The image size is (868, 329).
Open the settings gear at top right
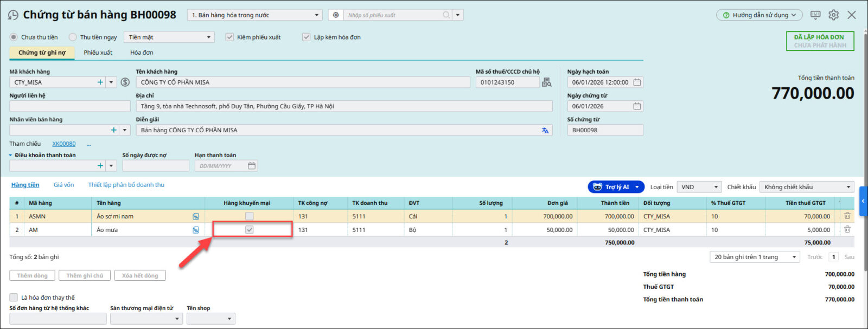click(x=833, y=15)
